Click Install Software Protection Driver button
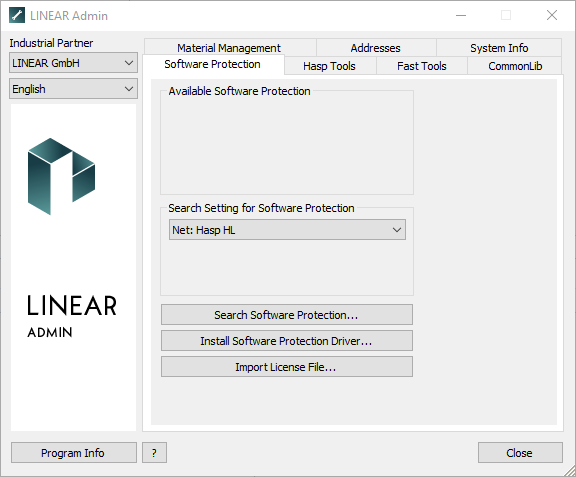 pos(287,341)
